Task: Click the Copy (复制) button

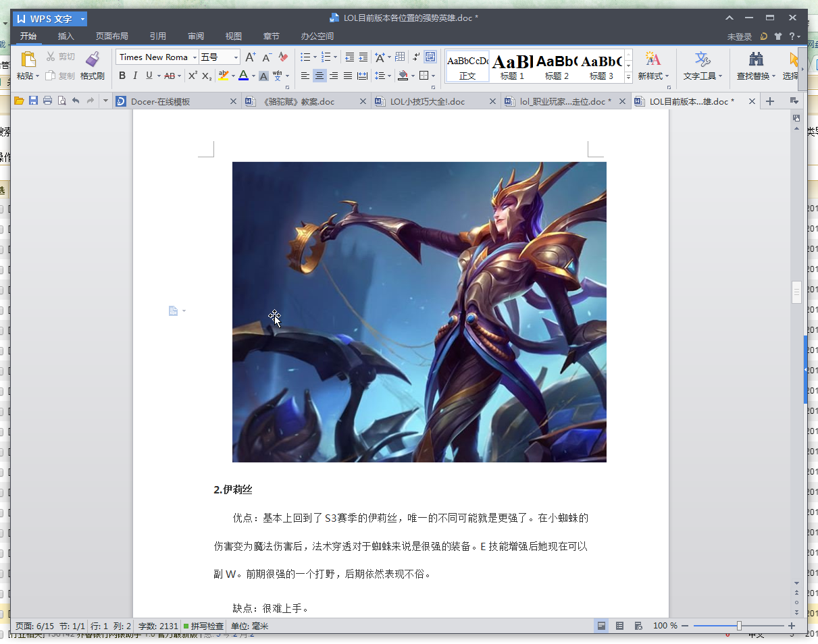Action: point(60,76)
